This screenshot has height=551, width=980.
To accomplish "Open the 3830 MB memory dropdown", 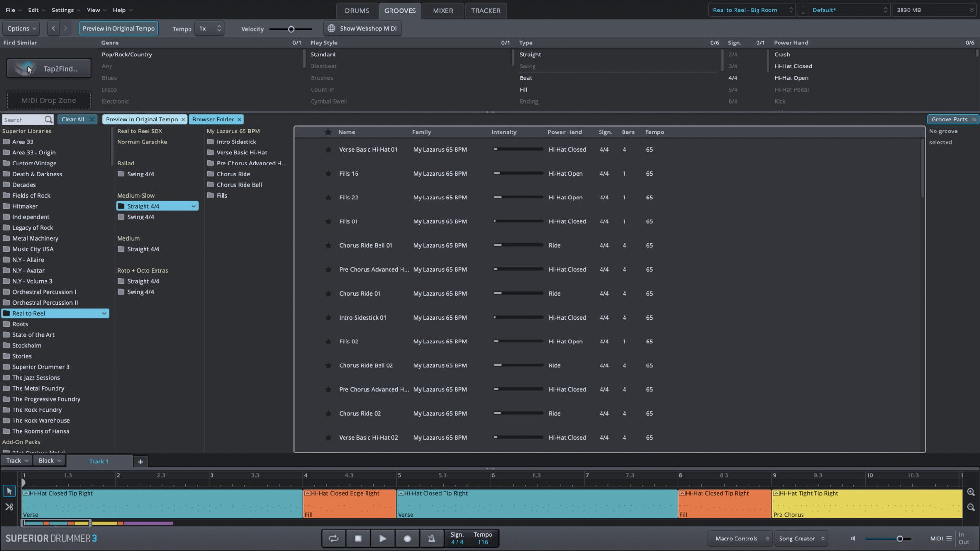I will [934, 10].
